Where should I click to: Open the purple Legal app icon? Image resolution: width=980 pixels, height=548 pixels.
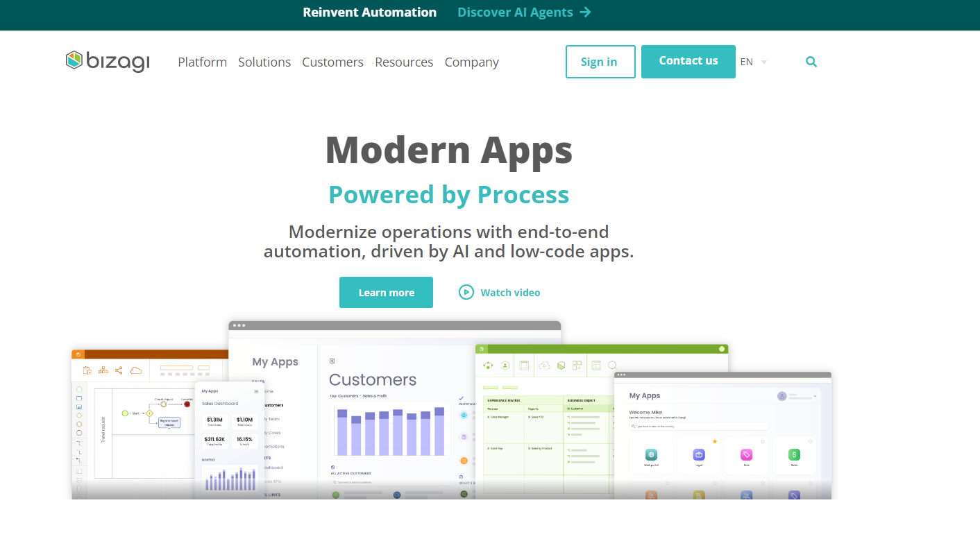699,455
